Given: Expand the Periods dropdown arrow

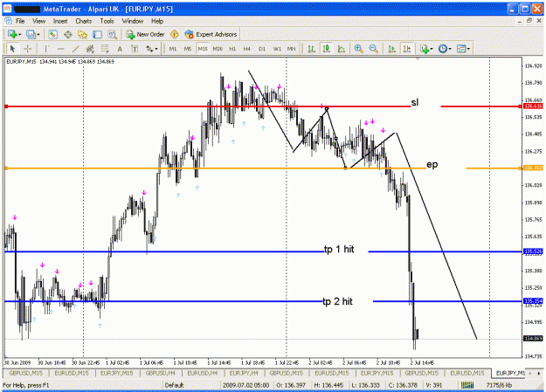Looking at the screenshot, I should click(450, 49).
